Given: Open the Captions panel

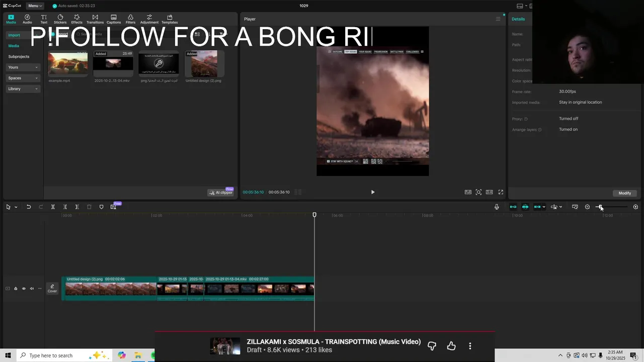Looking at the screenshot, I should [x=114, y=19].
